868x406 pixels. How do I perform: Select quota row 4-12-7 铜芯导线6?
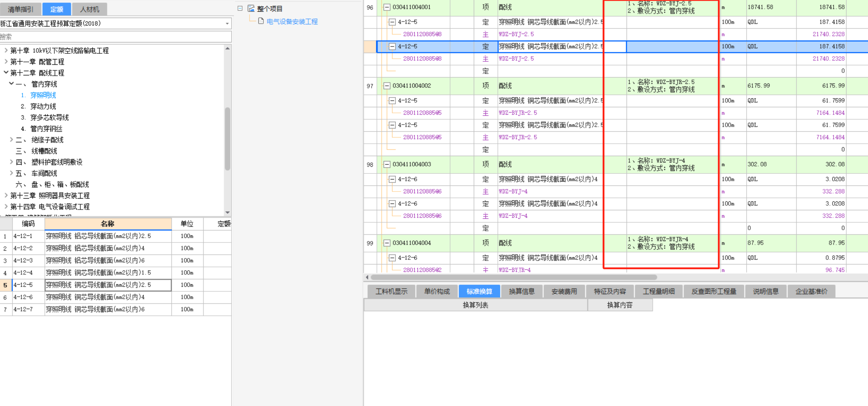[x=116, y=309]
